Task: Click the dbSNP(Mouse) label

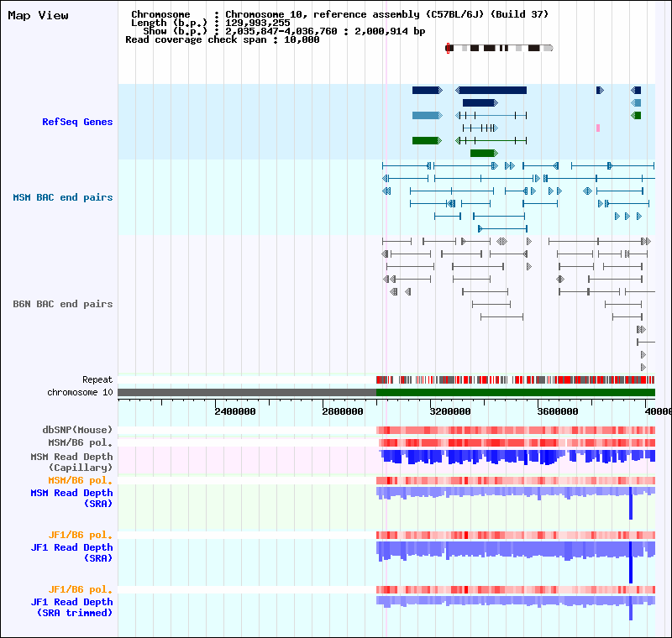Action: pos(77,430)
